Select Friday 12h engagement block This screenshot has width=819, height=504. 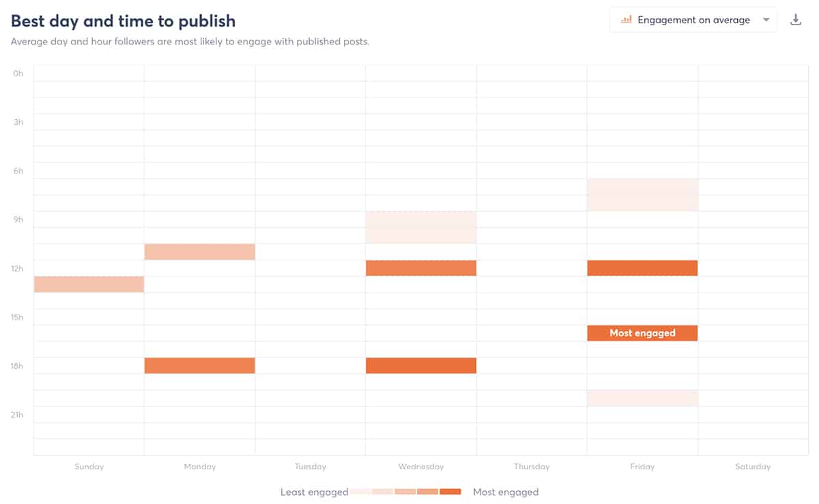point(642,268)
